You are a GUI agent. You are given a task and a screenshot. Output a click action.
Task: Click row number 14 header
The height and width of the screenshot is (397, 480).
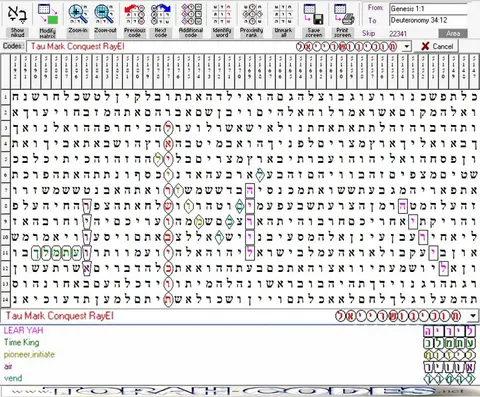click(5, 299)
